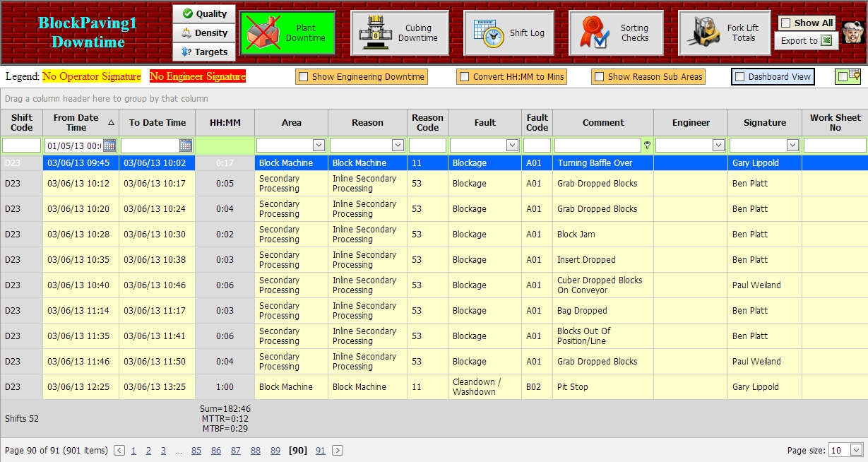This screenshot has height=462, width=868.
Task: Open the From Date Time filter calendar
Action: pyautogui.click(x=109, y=146)
